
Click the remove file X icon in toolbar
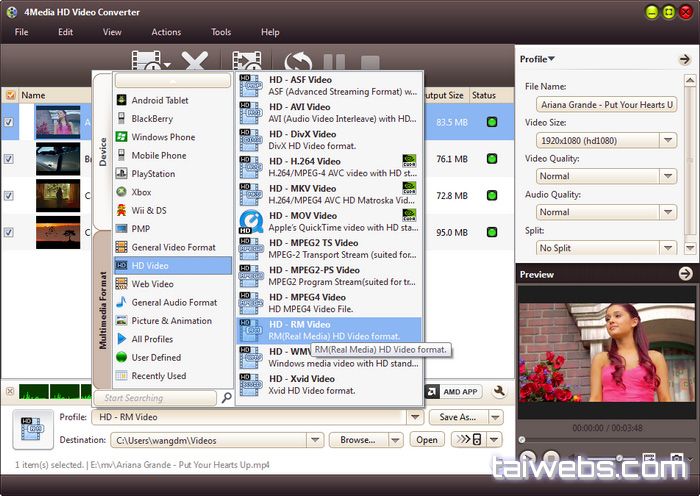[194, 64]
